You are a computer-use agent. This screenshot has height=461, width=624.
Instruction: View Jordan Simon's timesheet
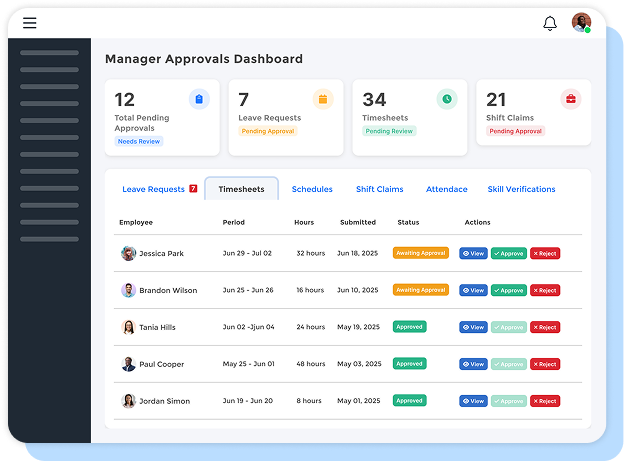473,401
